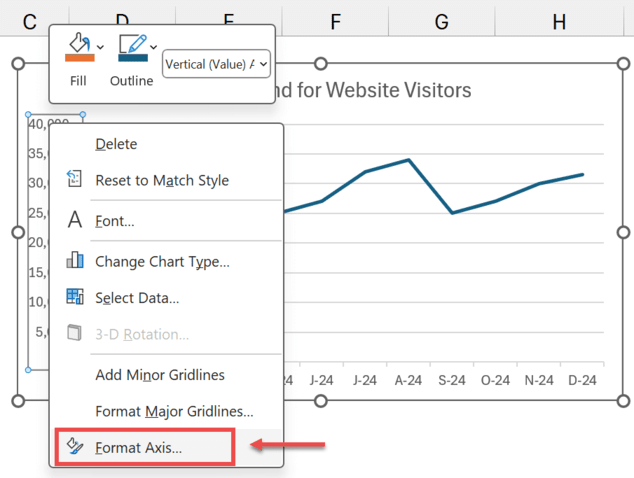Viewport: 634px width, 478px height.
Task: Select column G header
Action: (441, 21)
